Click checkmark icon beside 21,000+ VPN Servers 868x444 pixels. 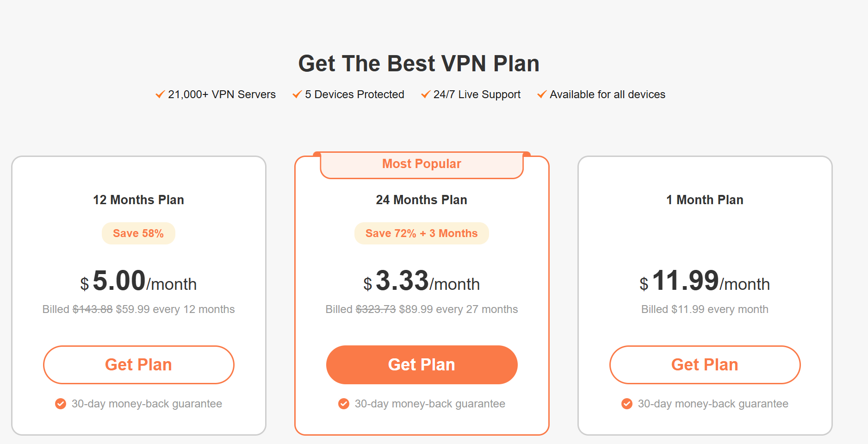click(160, 94)
